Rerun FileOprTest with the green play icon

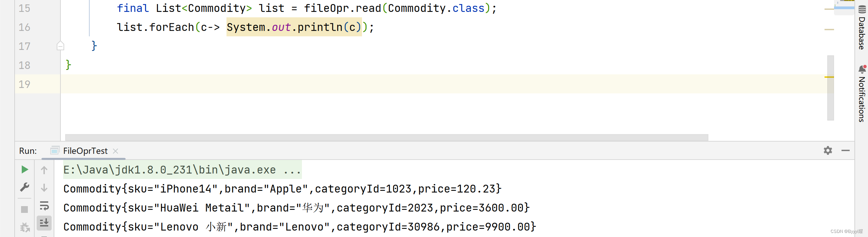24,169
